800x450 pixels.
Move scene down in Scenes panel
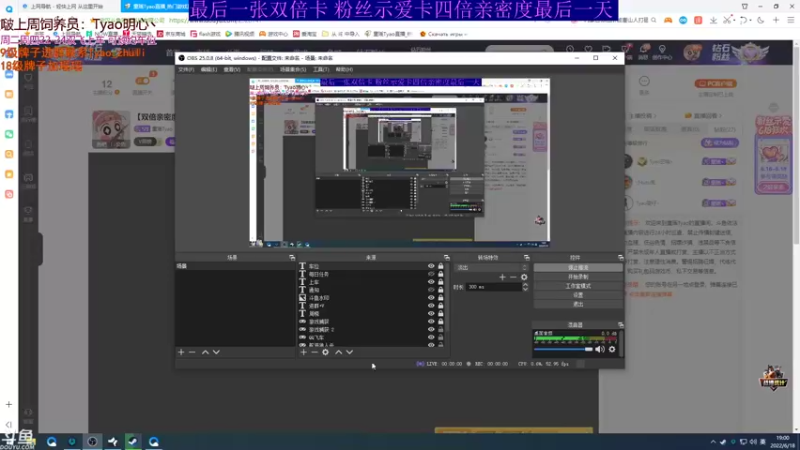click(216, 352)
